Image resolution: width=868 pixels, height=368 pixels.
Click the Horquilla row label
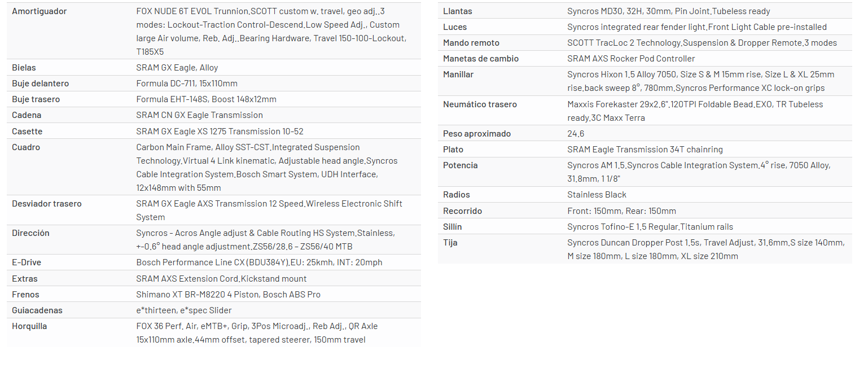coord(29,326)
